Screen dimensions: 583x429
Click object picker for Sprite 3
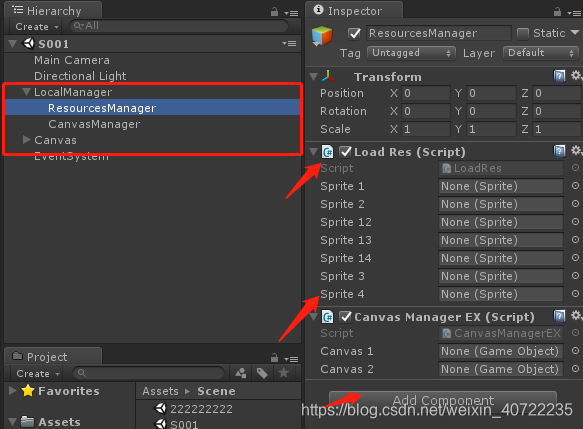point(575,276)
